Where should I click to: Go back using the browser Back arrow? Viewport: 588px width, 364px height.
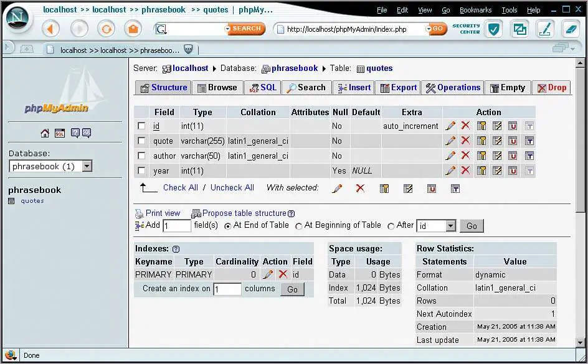pos(50,29)
